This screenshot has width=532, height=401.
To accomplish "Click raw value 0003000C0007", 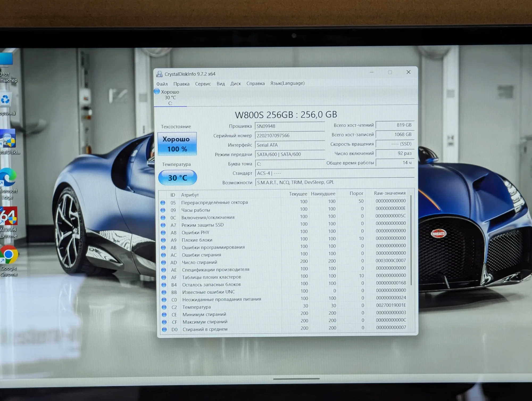I will [391, 260].
